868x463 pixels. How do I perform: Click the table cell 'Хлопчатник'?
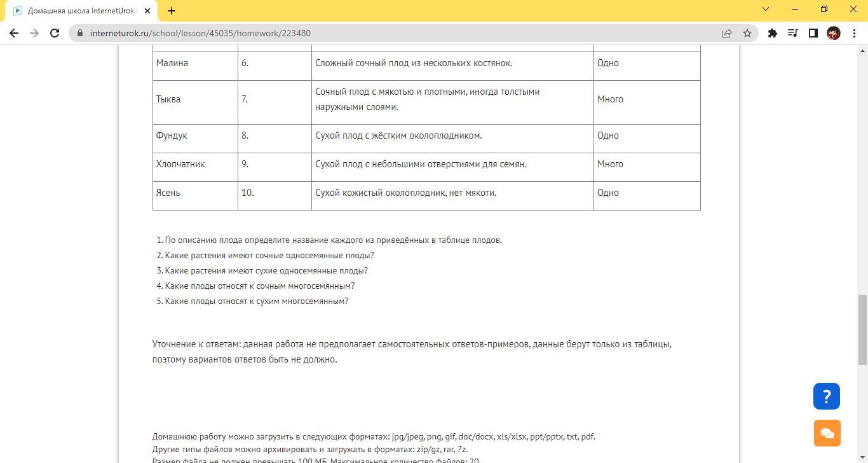click(x=195, y=167)
